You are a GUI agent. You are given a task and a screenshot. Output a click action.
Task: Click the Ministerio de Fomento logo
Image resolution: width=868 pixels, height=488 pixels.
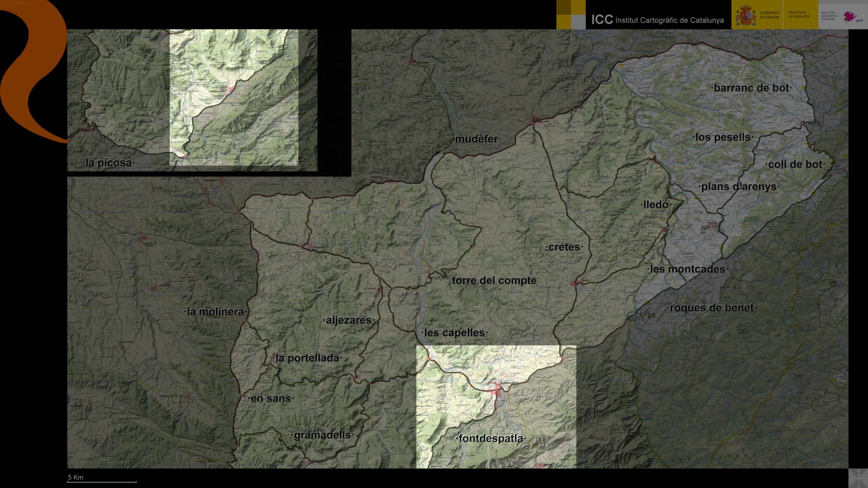pyautogui.click(x=798, y=15)
